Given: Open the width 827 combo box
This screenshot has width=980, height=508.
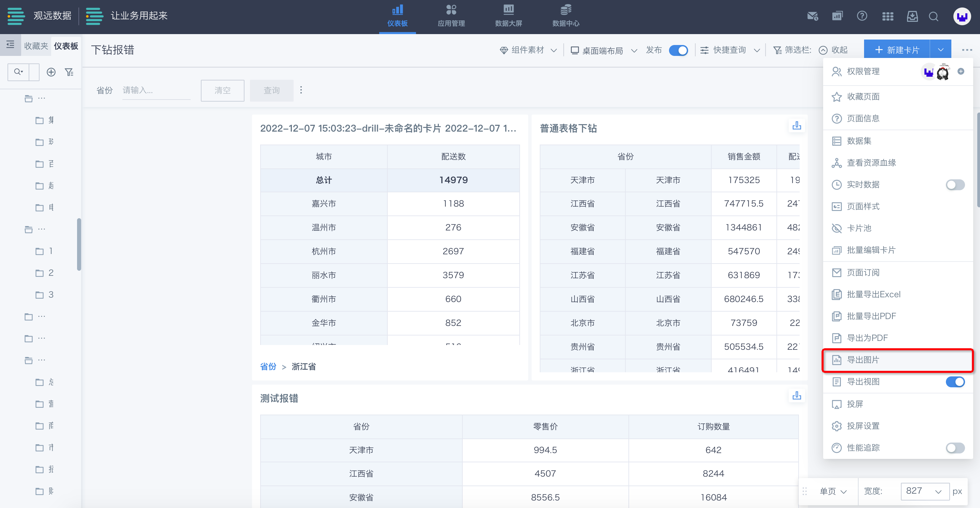Looking at the screenshot, I should coord(924,491).
